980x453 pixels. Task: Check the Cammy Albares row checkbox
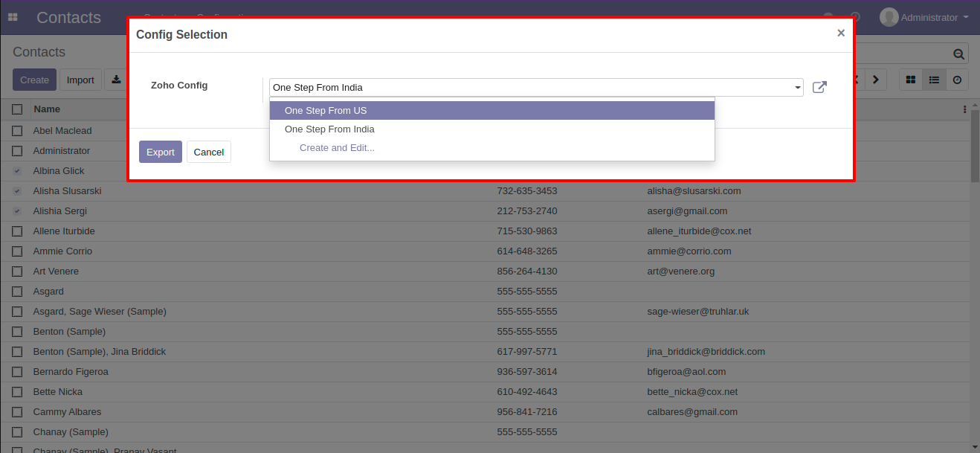click(x=17, y=412)
